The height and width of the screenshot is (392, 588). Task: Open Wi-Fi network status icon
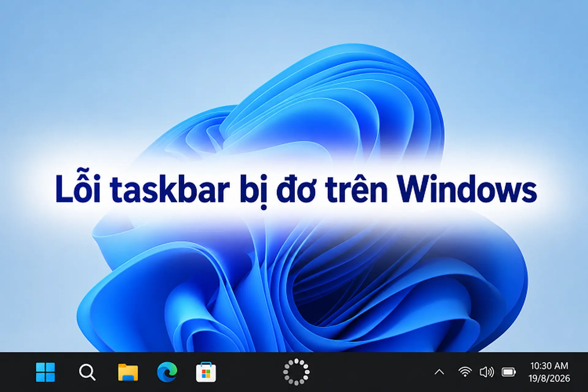point(465,372)
